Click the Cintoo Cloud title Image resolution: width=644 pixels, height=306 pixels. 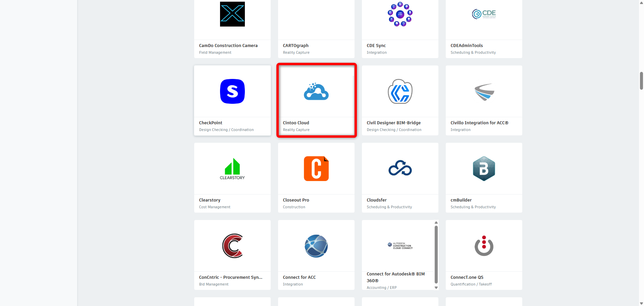[296, 123]
